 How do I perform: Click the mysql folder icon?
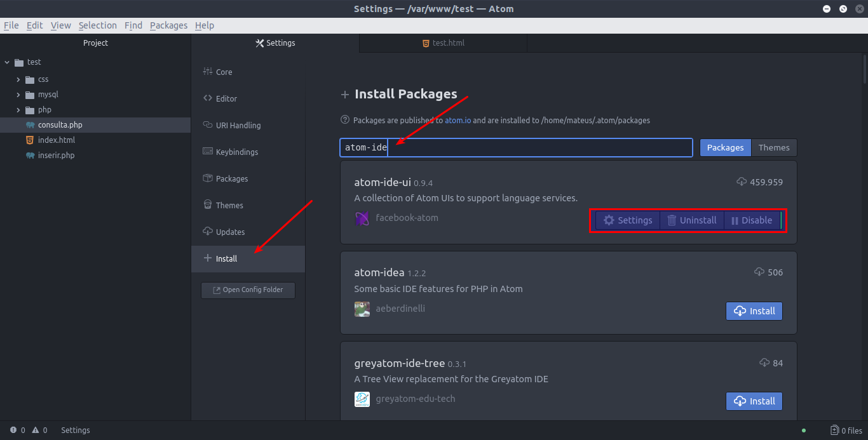tap(30, 95)
